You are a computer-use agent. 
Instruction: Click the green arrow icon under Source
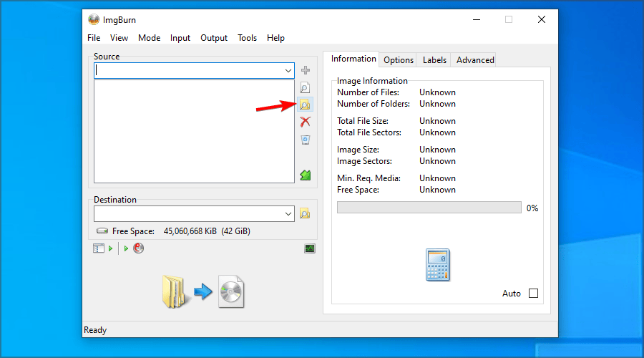pyautogui.click(x=305, y=175)
